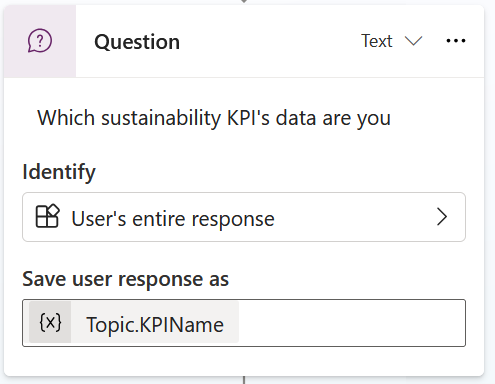Open the node's more options ellipsis menu
495x384 pixels.
(456, 41)
